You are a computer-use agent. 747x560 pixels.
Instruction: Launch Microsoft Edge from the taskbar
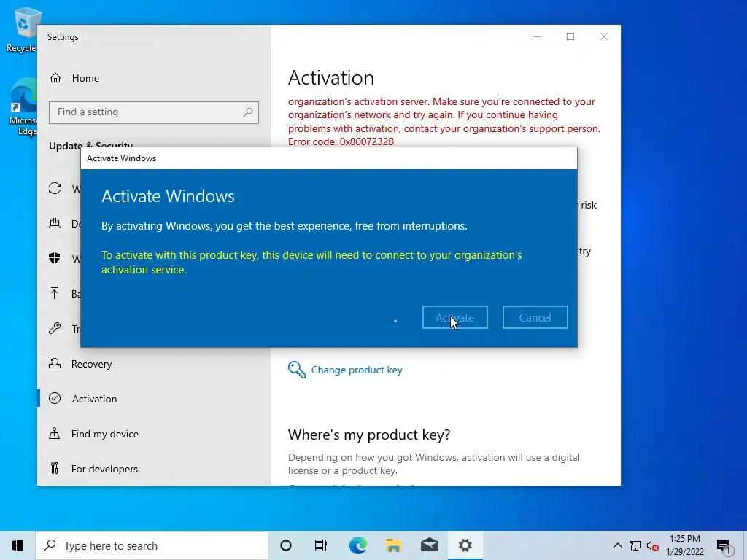click(357, 545)
